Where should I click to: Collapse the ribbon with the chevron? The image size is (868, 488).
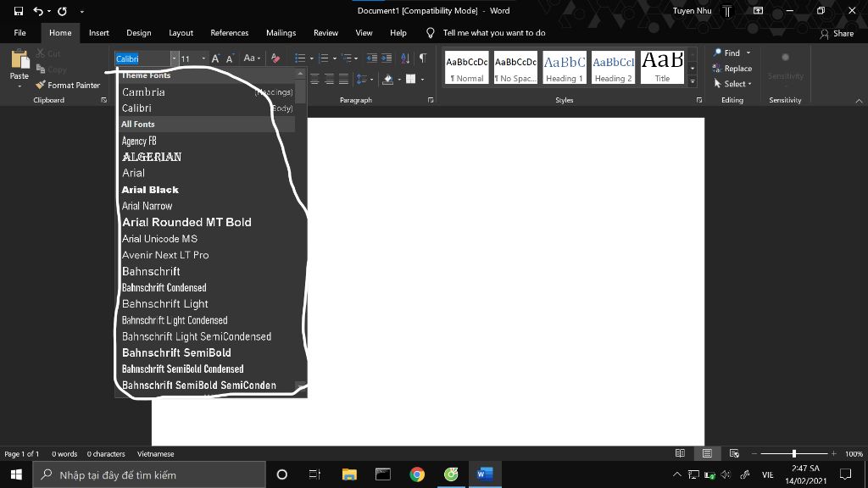[859, 101]
